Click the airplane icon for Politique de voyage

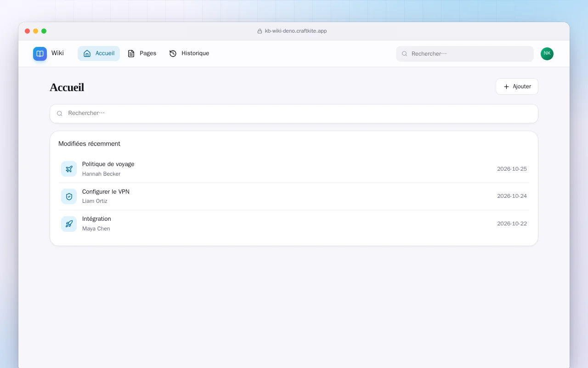tap(69, 169)
